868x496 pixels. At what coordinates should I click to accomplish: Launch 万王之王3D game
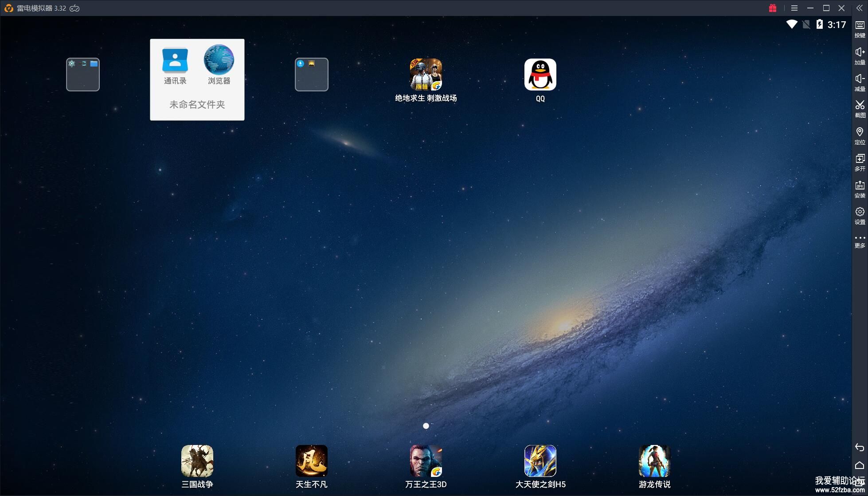point(426,467)
